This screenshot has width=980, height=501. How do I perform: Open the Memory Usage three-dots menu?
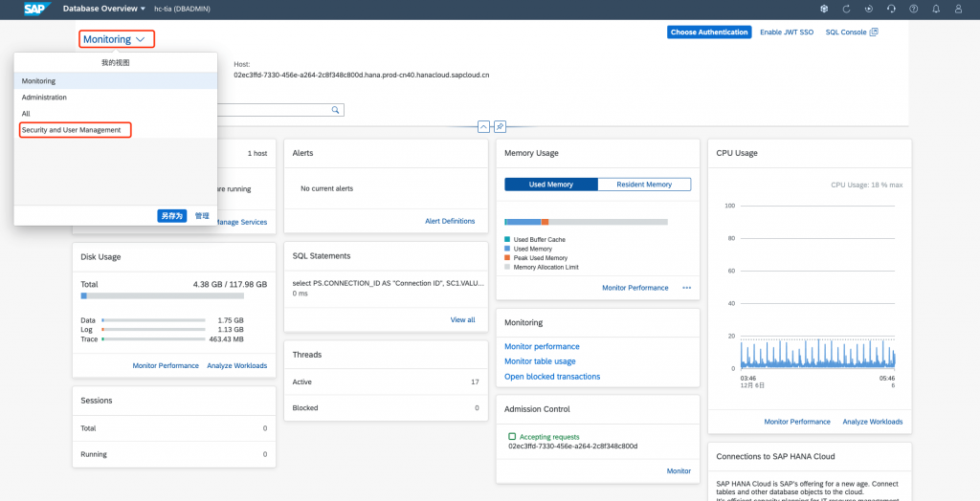click(687, 288)
